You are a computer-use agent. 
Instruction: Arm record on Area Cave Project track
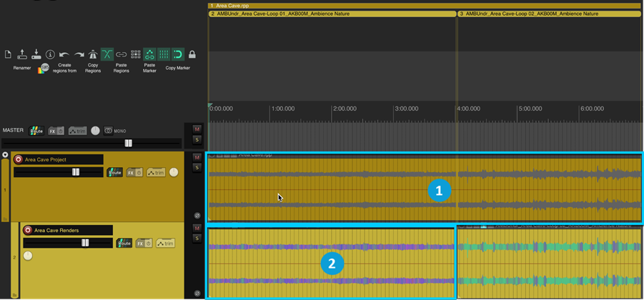click(x=19, y=159)
